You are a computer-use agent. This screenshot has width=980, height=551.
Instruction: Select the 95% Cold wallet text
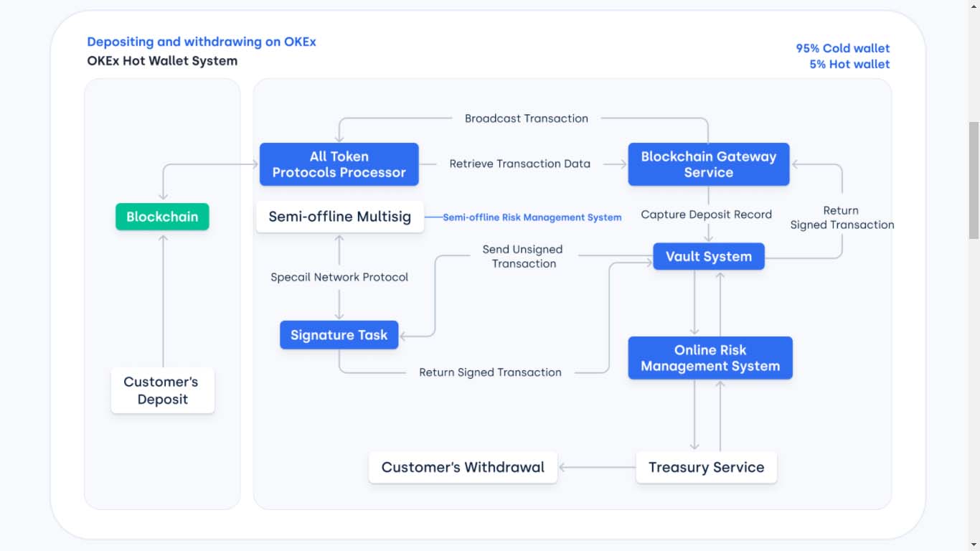click(x=843, y=48)
